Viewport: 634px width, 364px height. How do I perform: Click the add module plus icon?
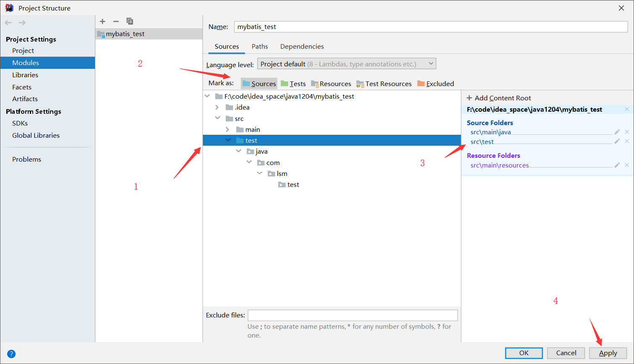point(103,21)
